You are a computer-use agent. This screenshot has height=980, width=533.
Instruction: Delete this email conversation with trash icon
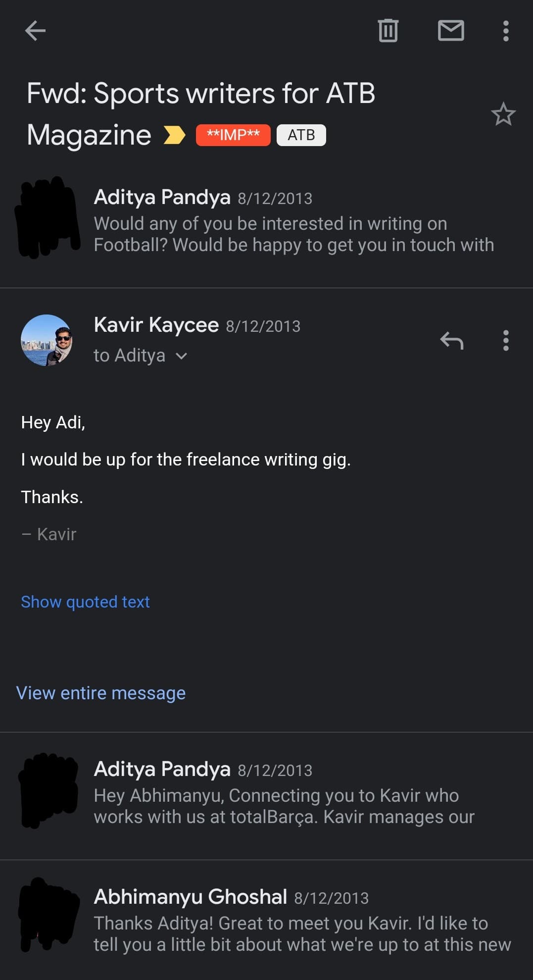(x=388, y=31)
